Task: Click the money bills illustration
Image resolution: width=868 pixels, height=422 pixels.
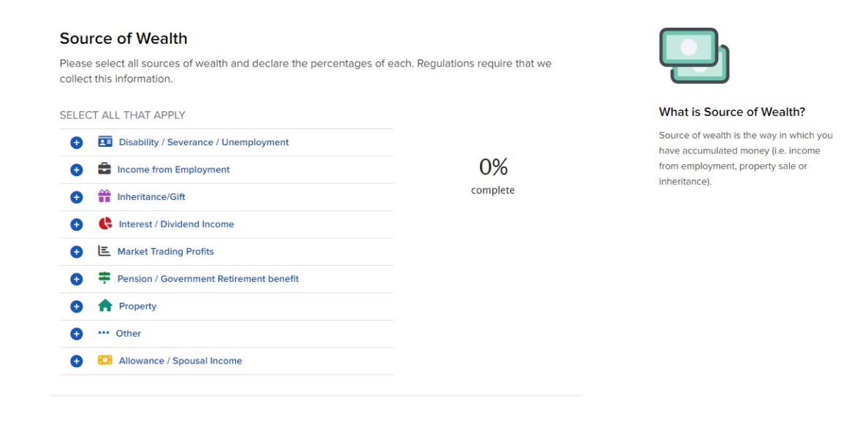Action: click(x=694, y=55)
